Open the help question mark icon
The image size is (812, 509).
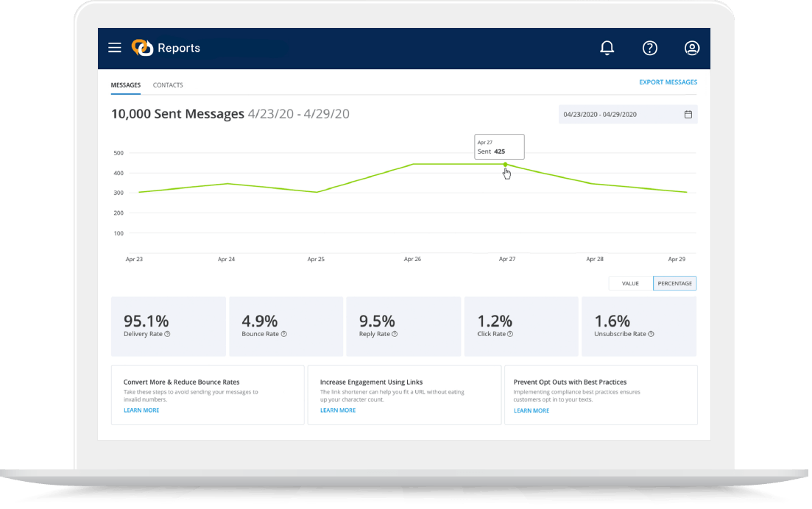pyautogui.click(x=649, y=48)
